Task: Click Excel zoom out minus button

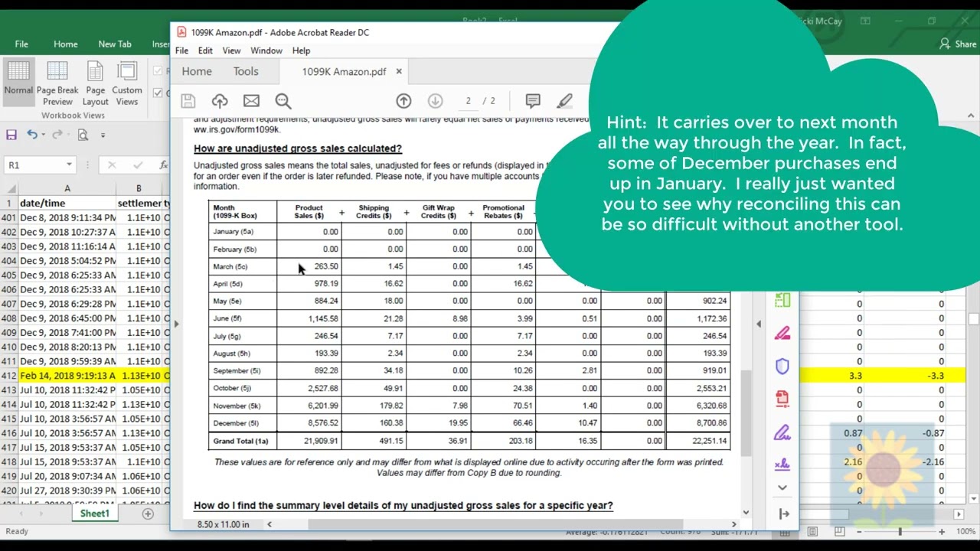Action: coord(858,532)
